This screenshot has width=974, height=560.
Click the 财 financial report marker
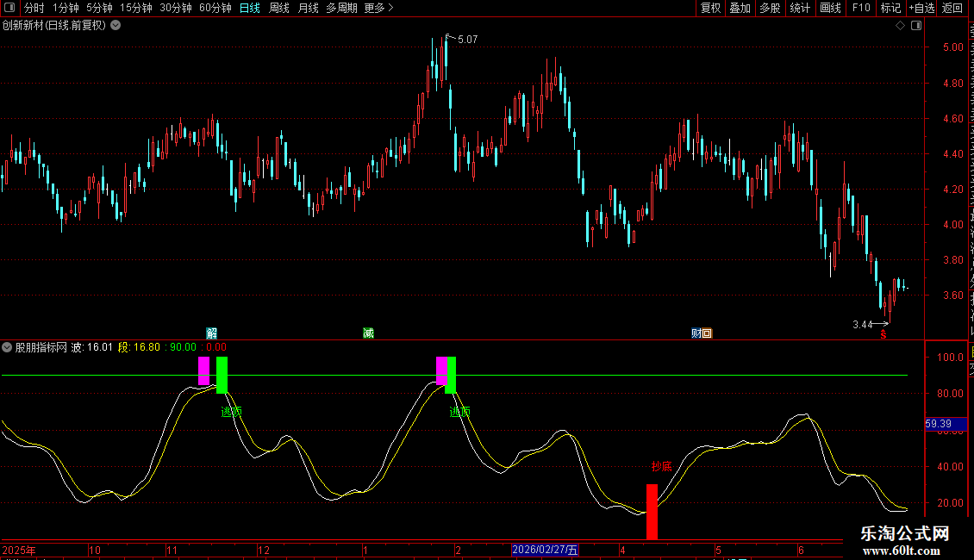tap(696, 333)
